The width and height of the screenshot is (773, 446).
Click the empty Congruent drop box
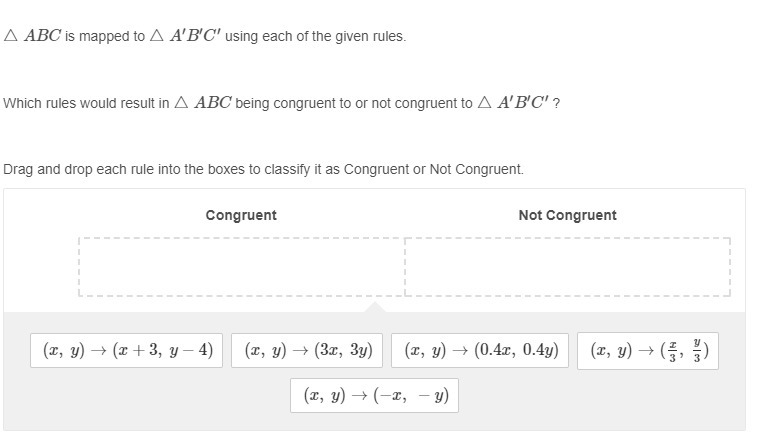(x=241, y=267)
